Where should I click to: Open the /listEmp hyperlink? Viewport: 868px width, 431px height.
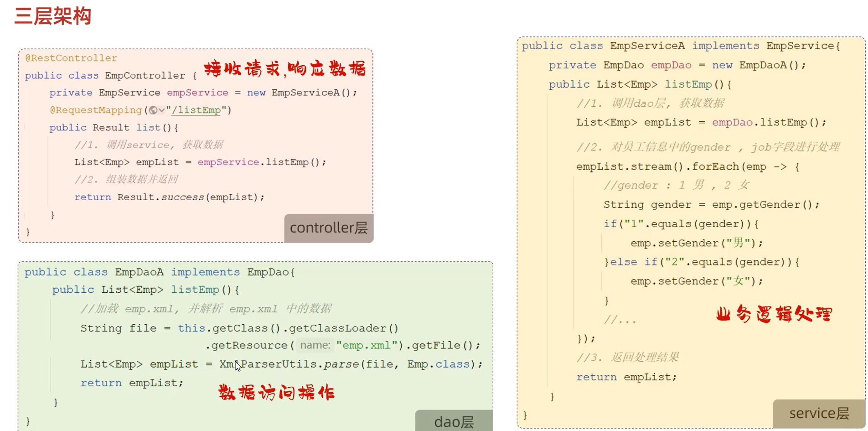(x=197, y=110)
